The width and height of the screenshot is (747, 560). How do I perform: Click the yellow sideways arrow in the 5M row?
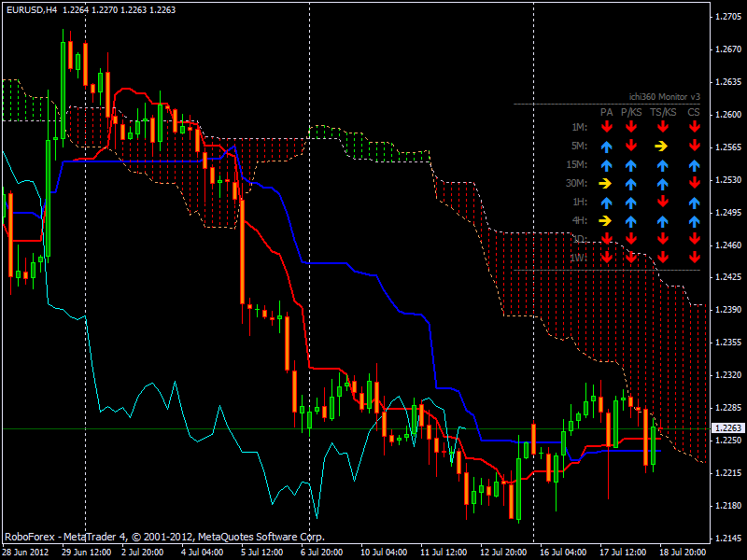click(662, 146)
